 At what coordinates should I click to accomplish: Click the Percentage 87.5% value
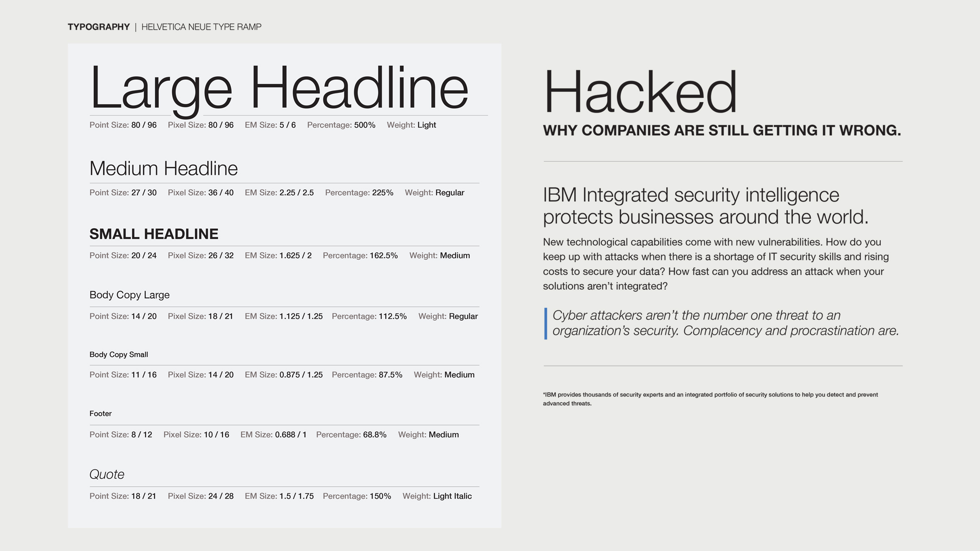390,375
